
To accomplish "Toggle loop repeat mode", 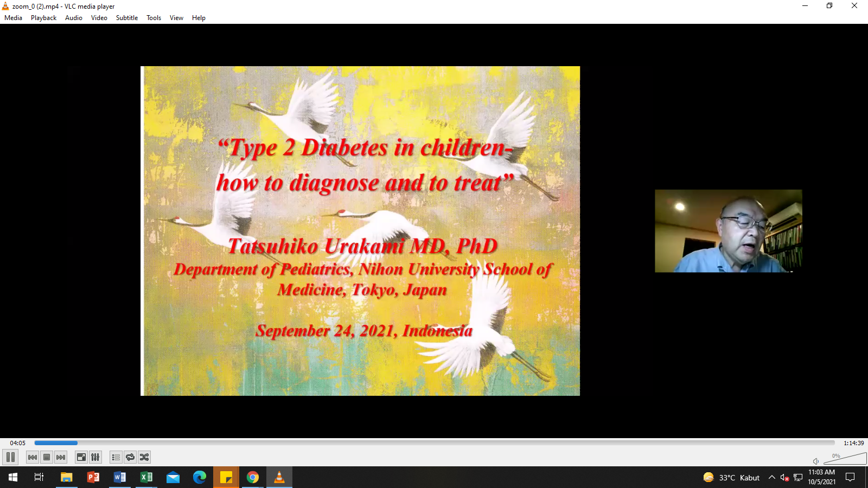I will [130, 457].
